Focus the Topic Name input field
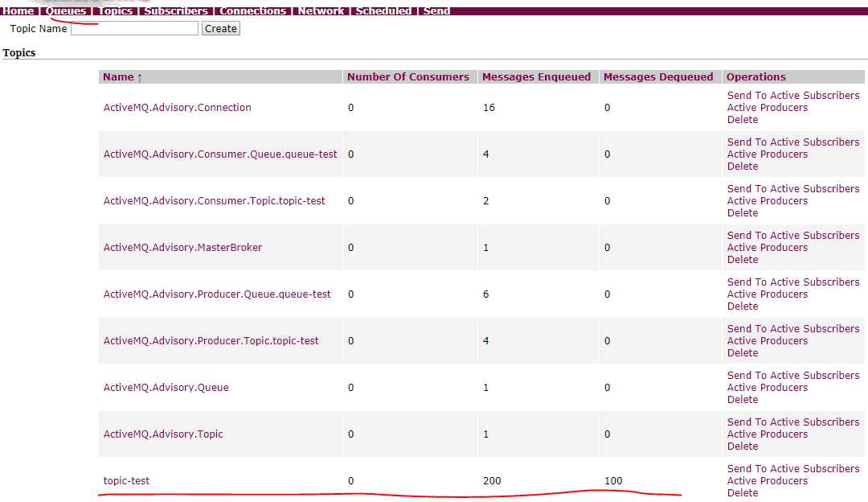868x502 pixels. click(134, 28)
